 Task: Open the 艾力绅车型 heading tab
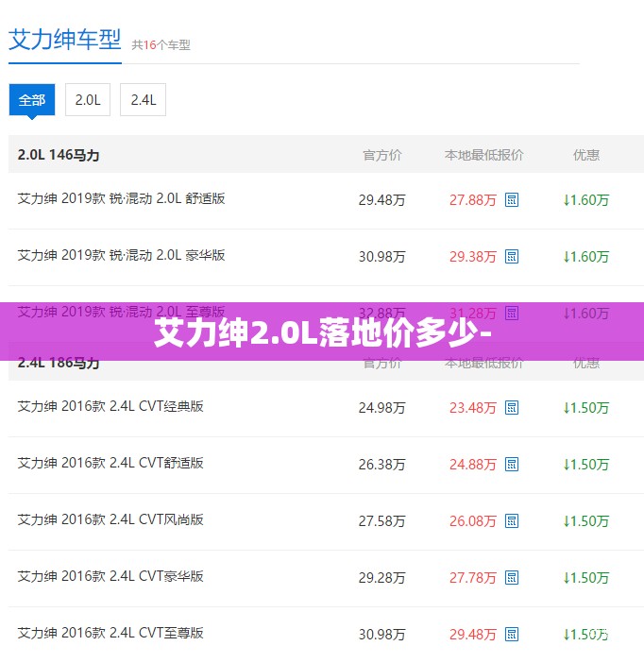65,40
